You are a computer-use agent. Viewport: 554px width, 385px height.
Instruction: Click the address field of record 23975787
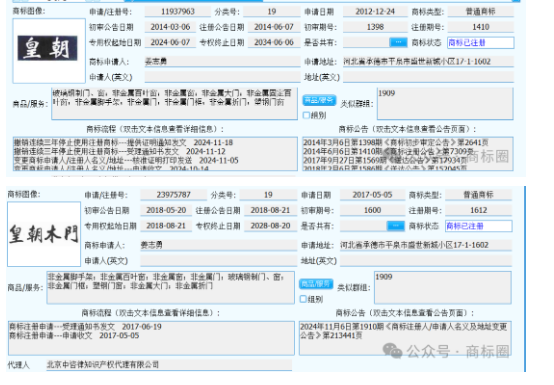(x=426, y=245)
